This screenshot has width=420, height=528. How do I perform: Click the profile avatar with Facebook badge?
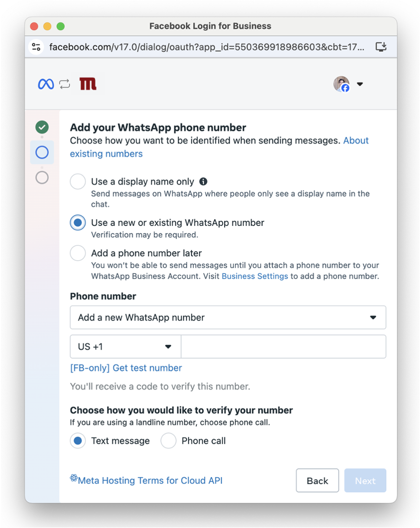(x=341, y=84)
